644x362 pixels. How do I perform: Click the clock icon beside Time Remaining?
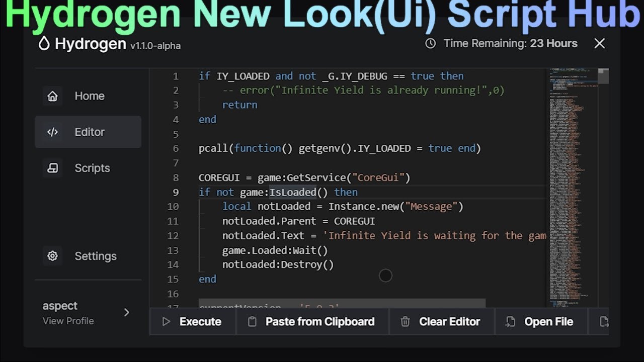point(430,44)
